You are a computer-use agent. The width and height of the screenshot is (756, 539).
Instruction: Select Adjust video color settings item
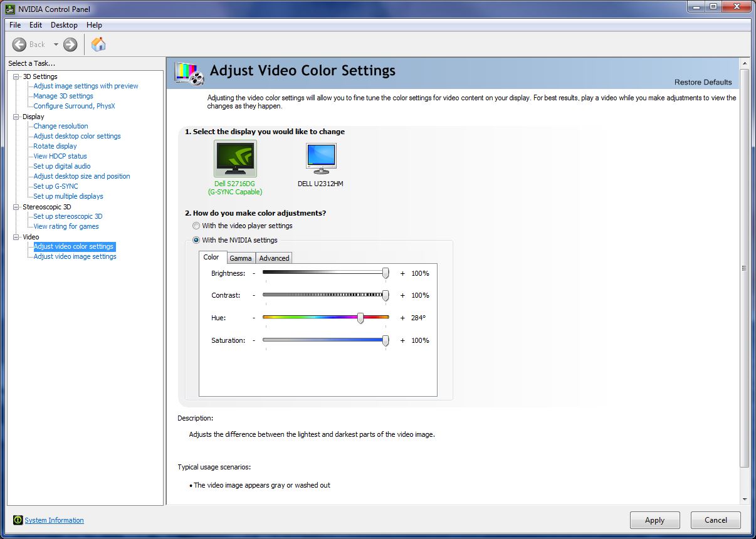pos(73,246)
